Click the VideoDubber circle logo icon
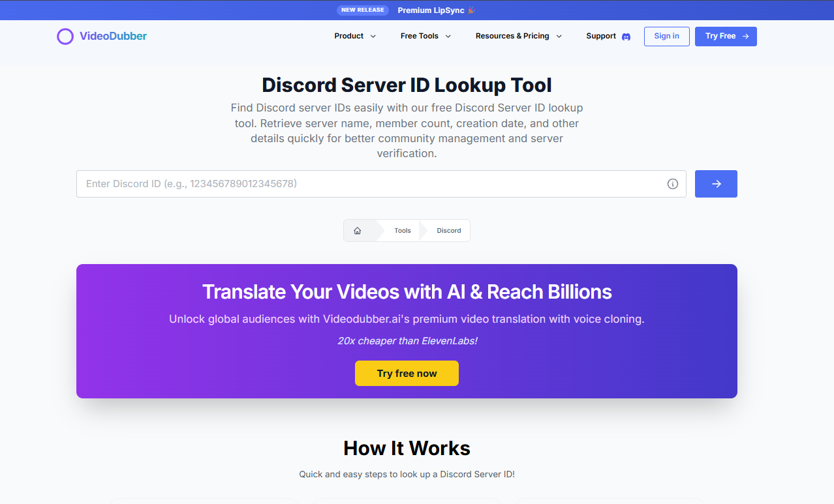 65,37
